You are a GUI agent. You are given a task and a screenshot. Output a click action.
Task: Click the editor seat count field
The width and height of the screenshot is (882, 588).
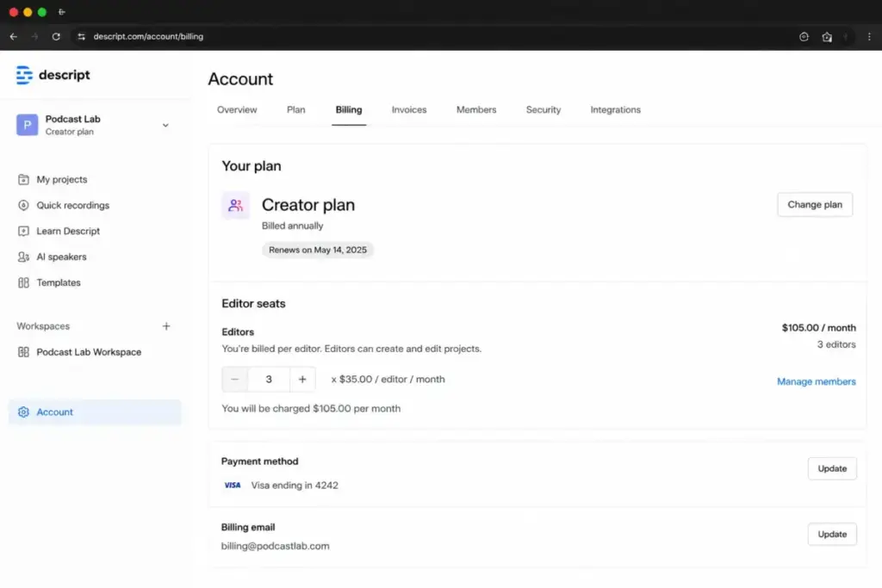coord(269,380)
